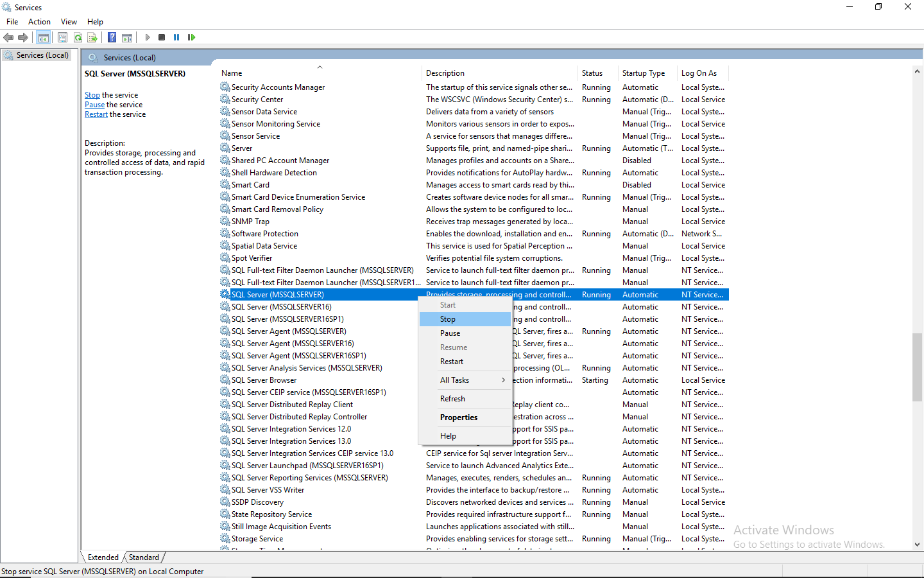Expand All Tasks submenu arrow

pos(503,380)
